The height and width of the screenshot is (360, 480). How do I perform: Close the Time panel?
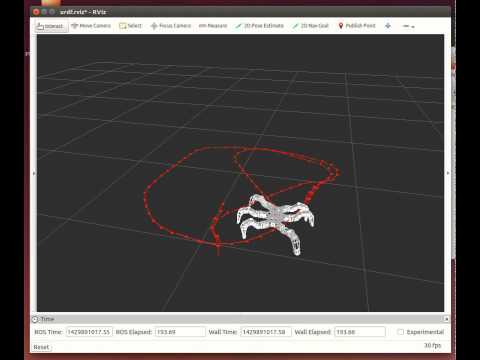coord(446,319)
